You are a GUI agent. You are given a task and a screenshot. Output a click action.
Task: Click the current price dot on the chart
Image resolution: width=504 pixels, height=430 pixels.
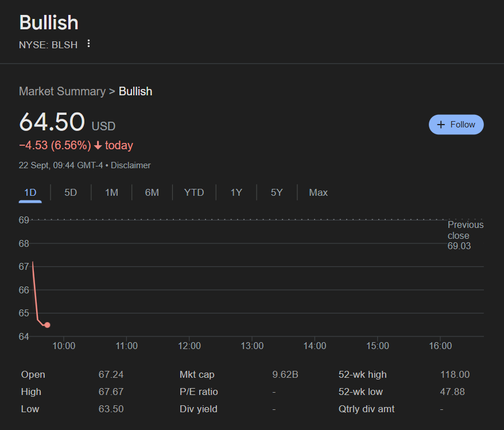[47, 325]
